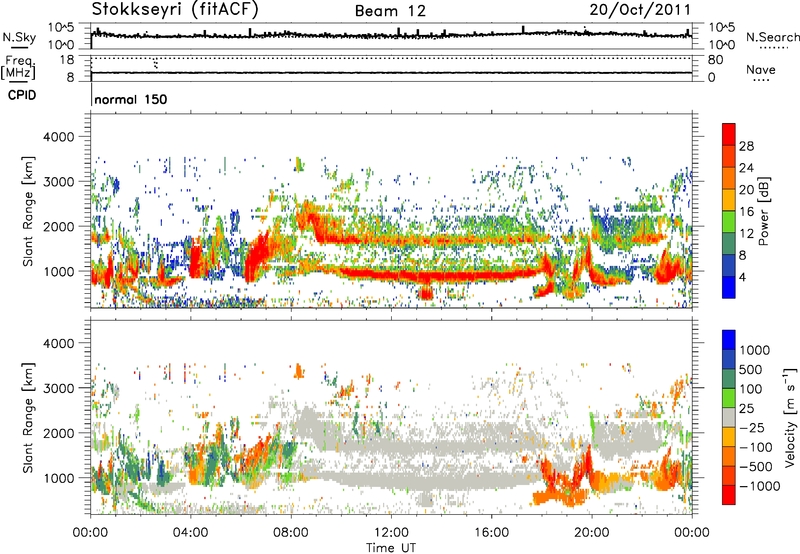800x554 pixels.
Task: Click the '12:00' time axis tick label
Action: click(x=391, y=533)
